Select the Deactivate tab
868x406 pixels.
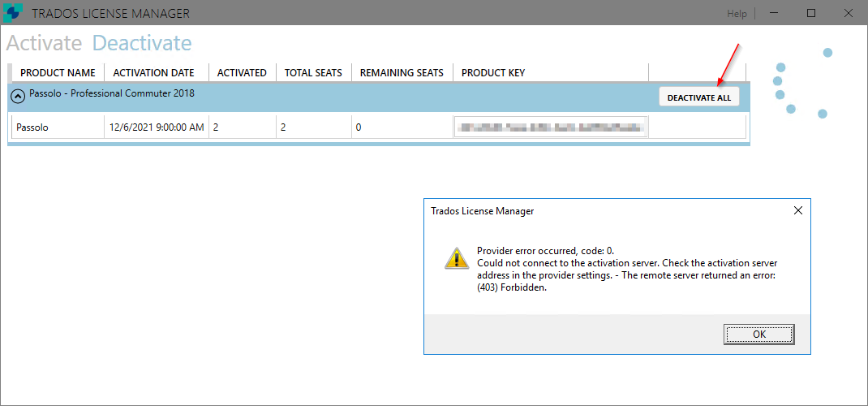point(142,43)
